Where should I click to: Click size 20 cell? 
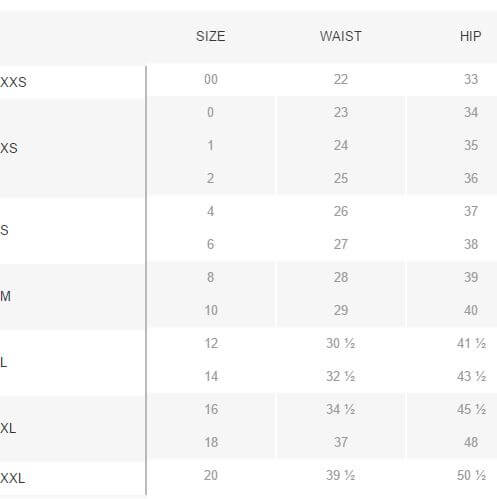(x=211, y=475)
